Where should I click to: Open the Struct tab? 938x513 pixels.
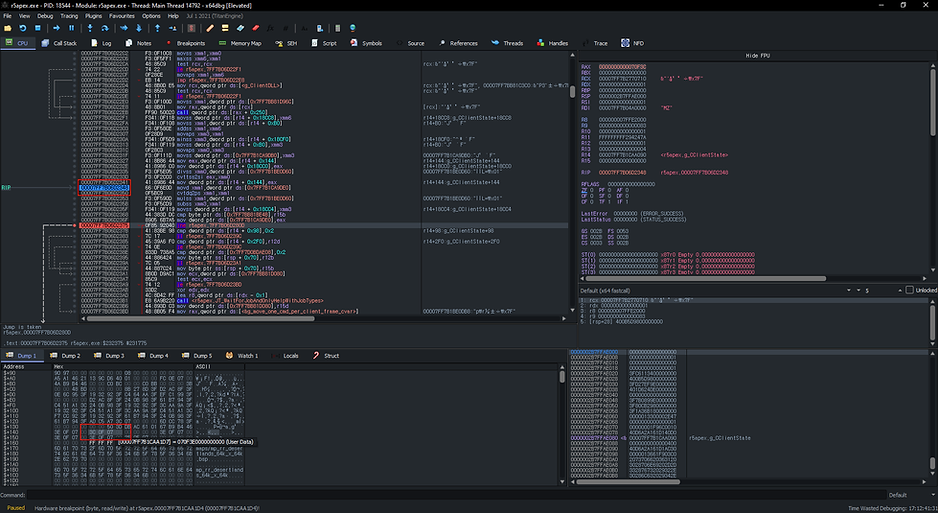click(326, 356)
